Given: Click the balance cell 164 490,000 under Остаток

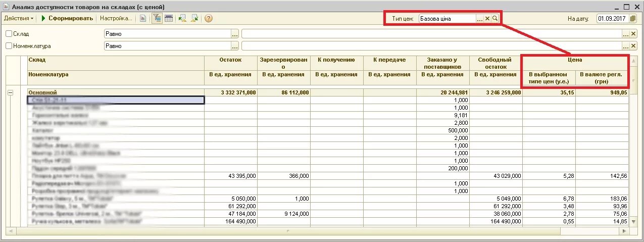Looking at the screenshot, I should (230, 221).
